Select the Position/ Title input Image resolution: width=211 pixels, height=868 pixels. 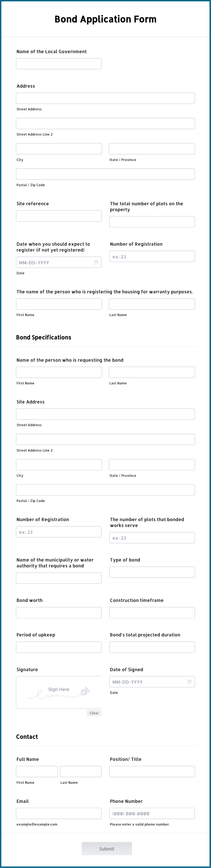(x=152, y=771)
